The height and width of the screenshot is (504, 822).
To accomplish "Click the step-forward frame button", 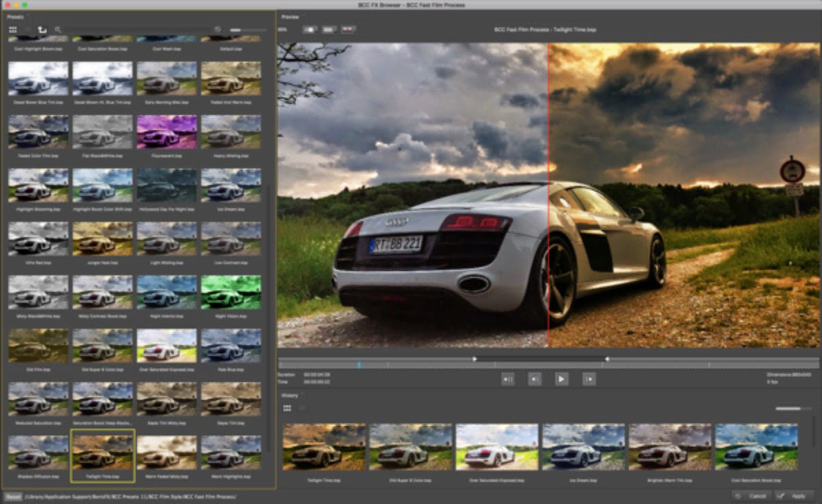I will click(x=588, y=379).
